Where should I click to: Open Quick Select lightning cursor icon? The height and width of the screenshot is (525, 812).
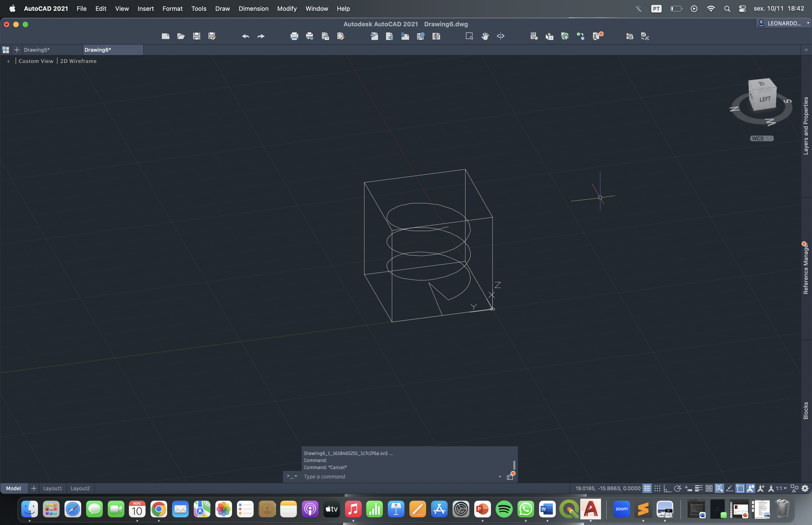(549, 36)
